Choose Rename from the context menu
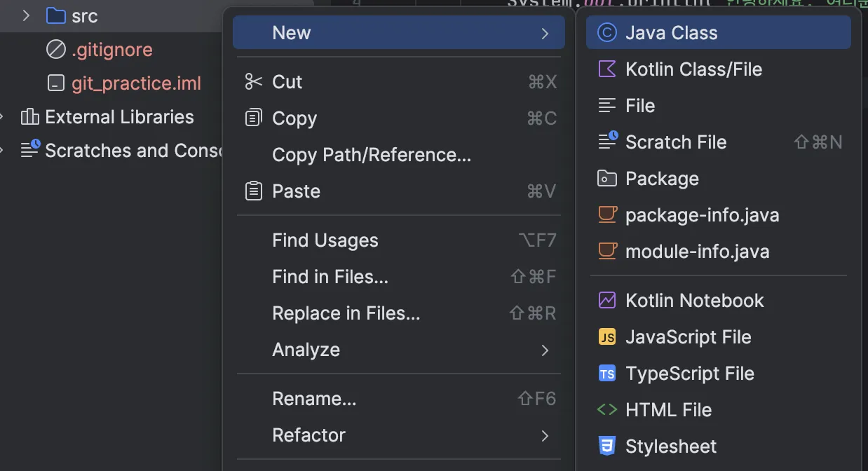 tap(314, 399)
